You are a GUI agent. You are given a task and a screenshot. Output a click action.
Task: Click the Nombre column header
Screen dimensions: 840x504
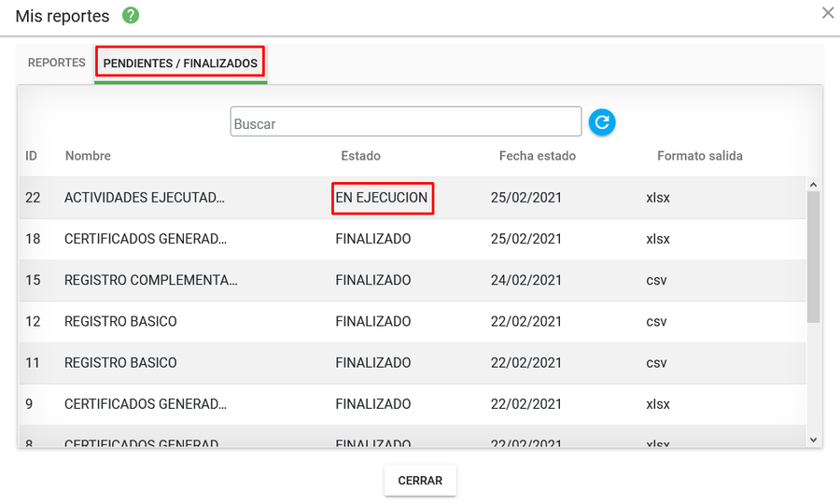pos(88,156)
